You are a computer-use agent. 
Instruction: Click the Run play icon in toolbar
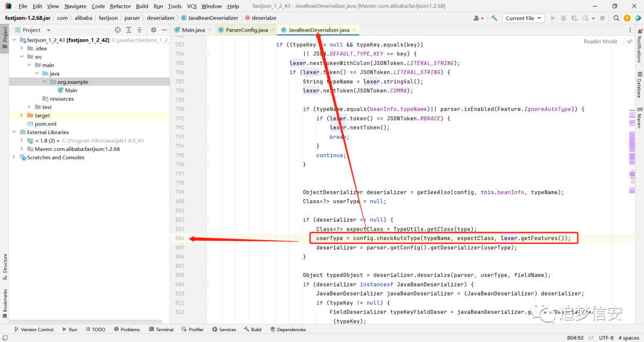(553, 18)
